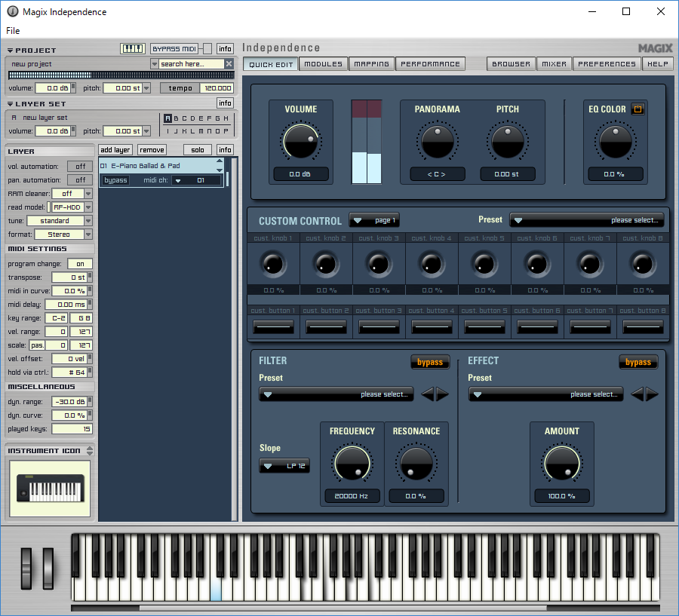The image size is (679, 616).
Task: Click the EQ Color knob
Action: click(x=615, y=142)
